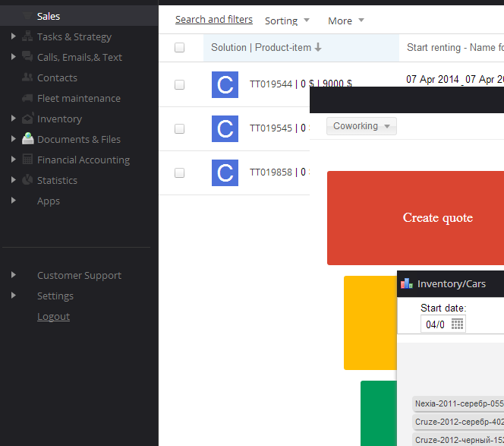Click the C avatar for TT019544
504x446 pixels.
coord(225,84)
